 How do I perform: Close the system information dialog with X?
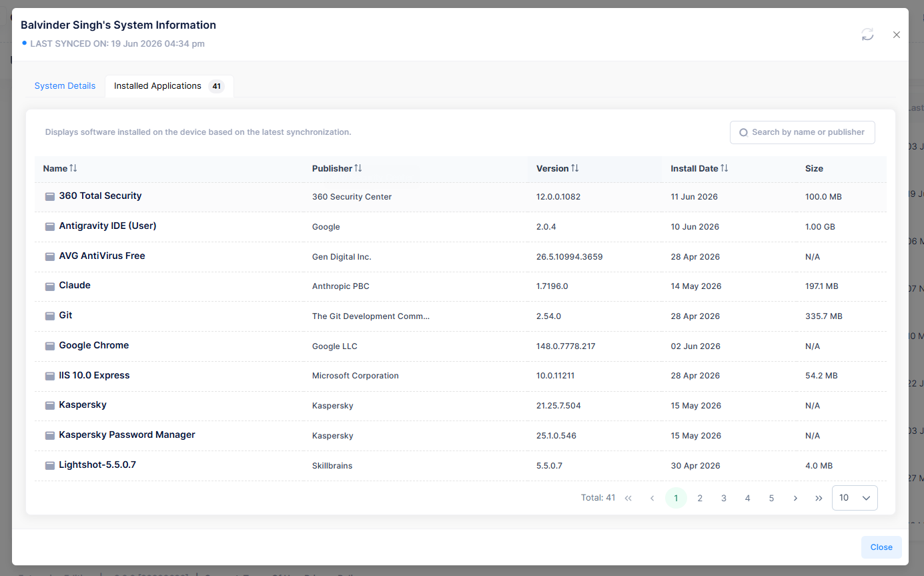point(897,35)
